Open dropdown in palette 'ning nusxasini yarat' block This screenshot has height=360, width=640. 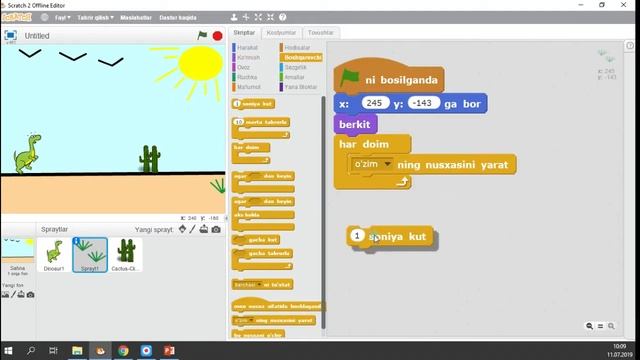pos(252,320)
